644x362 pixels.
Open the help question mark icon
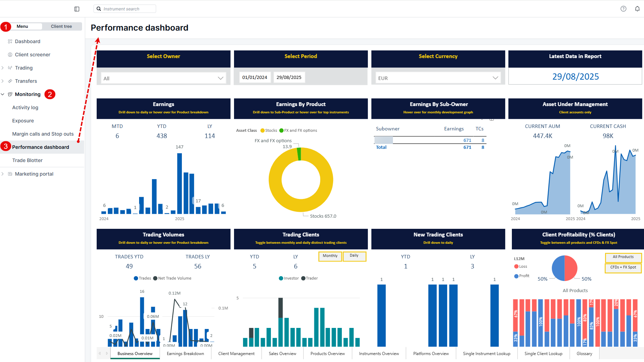point(623,9)
